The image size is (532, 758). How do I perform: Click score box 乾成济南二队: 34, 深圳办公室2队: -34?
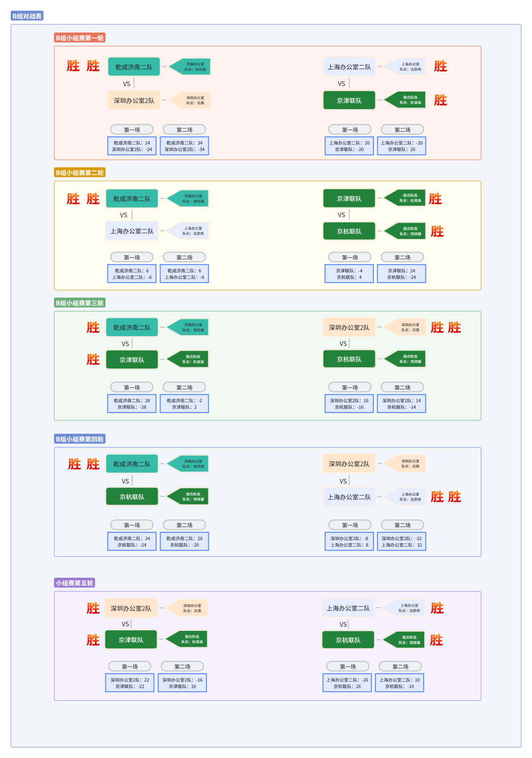[x=185, y=146]
